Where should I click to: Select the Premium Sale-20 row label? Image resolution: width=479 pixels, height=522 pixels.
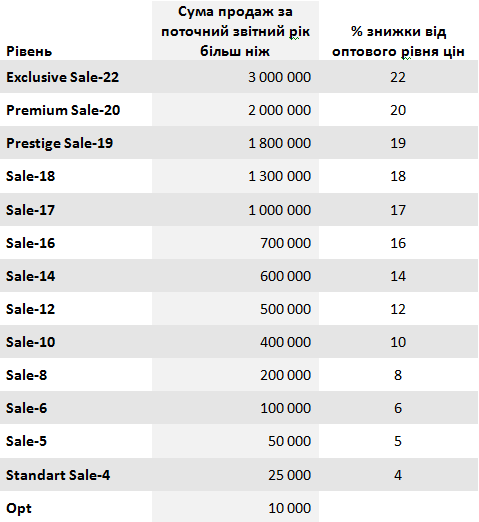[x=76, y=110]
